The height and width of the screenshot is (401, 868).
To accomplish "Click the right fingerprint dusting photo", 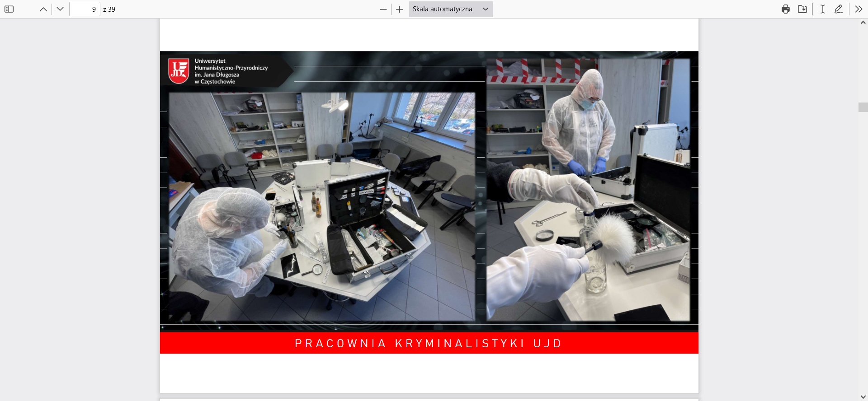I will (x=588, y=190).
